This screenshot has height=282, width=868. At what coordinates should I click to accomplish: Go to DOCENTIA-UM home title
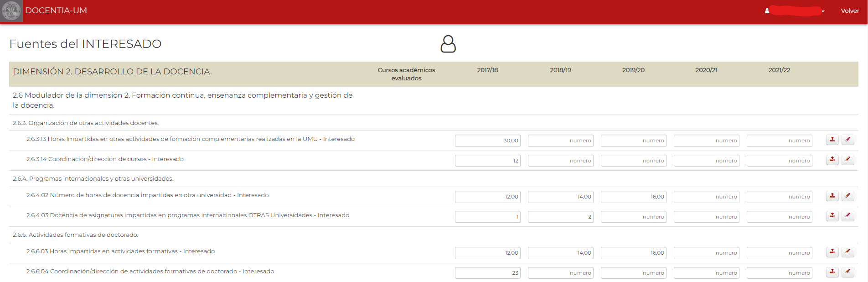tap(56, 10)
